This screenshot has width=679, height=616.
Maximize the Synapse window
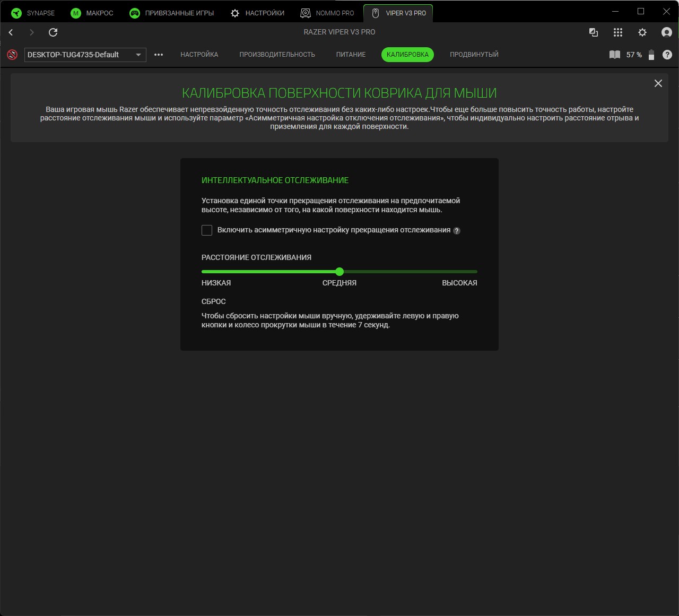641,11
